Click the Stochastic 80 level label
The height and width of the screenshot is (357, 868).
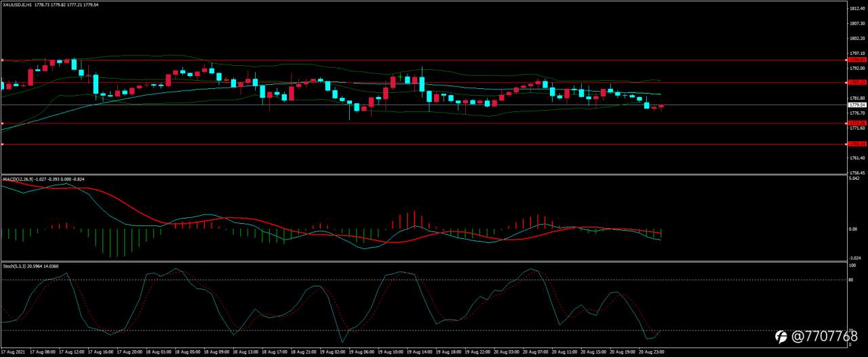(851, 280)
